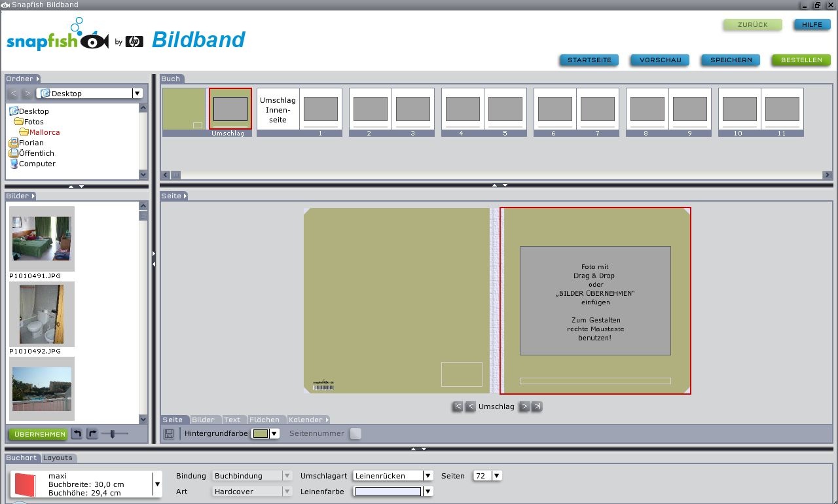Go to the previous page spread
This screenshot has height=504, width=838.
471,406
